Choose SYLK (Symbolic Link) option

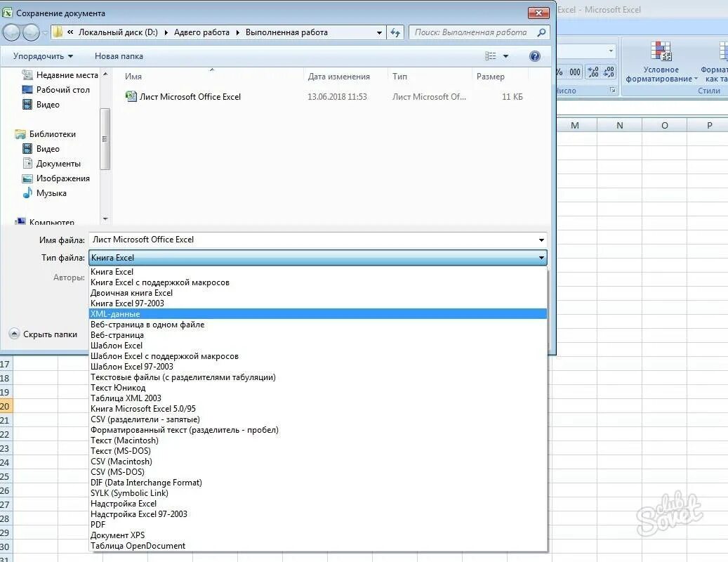pyautogui.click(x=318, y=493)
